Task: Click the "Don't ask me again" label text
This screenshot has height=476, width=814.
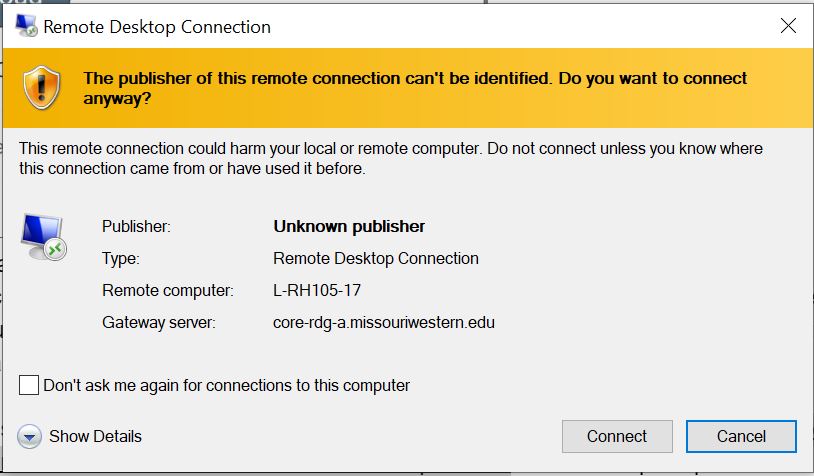Action: point(227,386)
